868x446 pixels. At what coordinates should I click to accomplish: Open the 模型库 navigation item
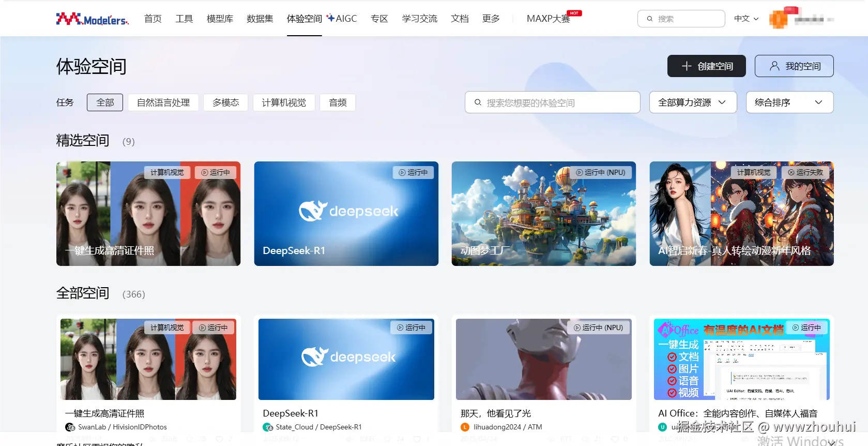[x=220, y=19]
